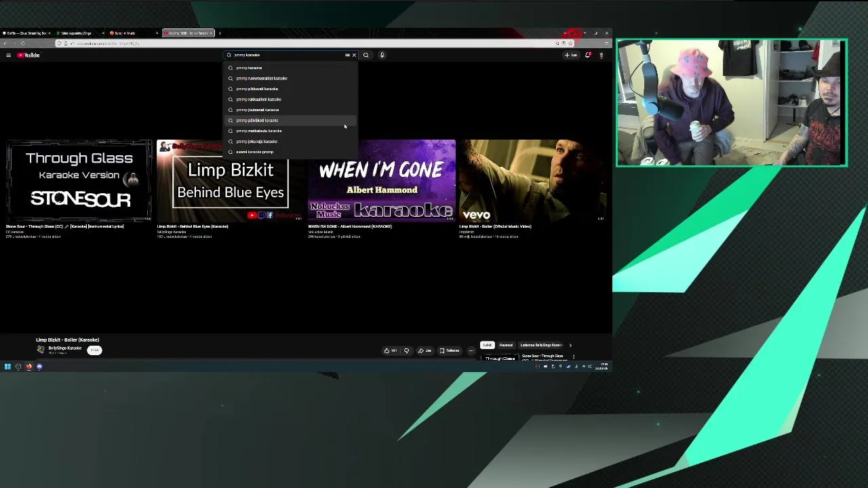Switch to the third browser tab "Music"
868x488 pixels.
tap(133, 33)
